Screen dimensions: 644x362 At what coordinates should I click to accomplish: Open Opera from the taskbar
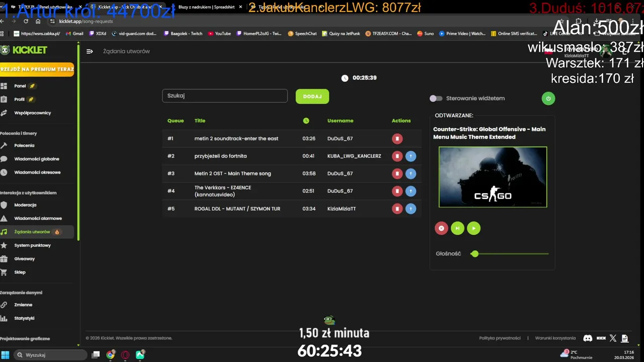coord(125,355)
